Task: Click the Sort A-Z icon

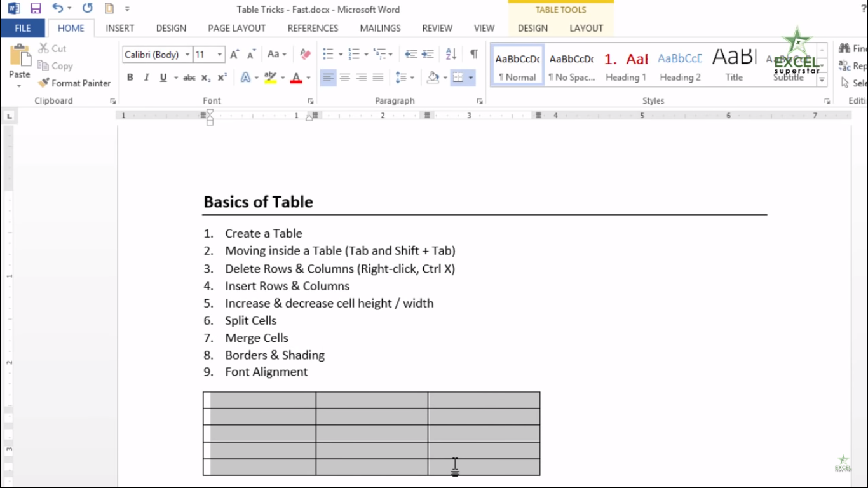Action: [x=451, y=54]
